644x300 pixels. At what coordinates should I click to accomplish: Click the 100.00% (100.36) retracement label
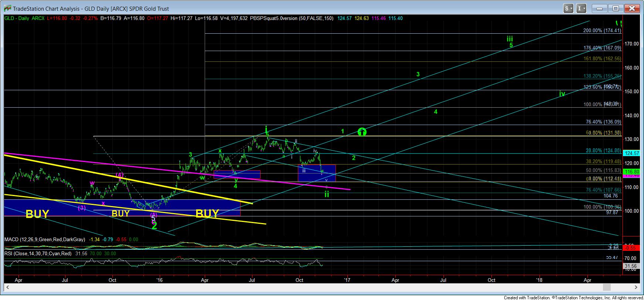[x=602, y=207]
